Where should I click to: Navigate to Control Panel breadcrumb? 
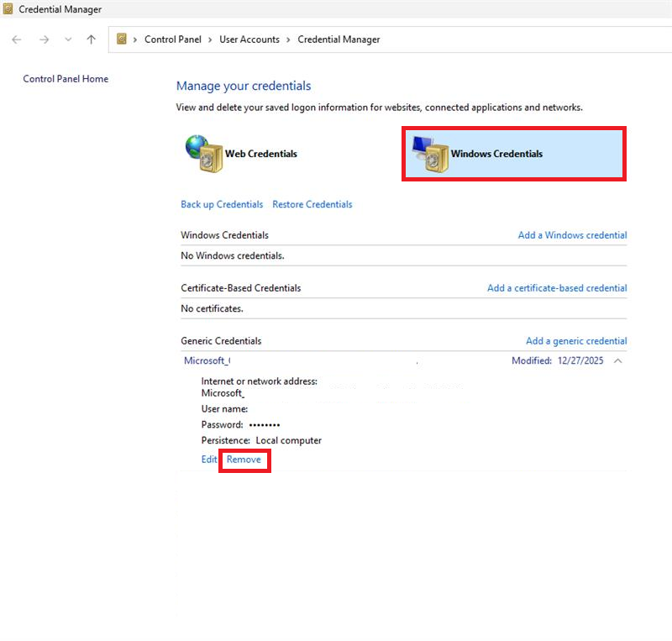click(173, 39)
